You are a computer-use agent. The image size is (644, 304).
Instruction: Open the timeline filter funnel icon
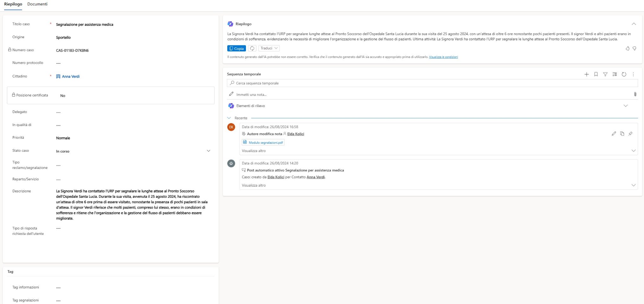605,74
